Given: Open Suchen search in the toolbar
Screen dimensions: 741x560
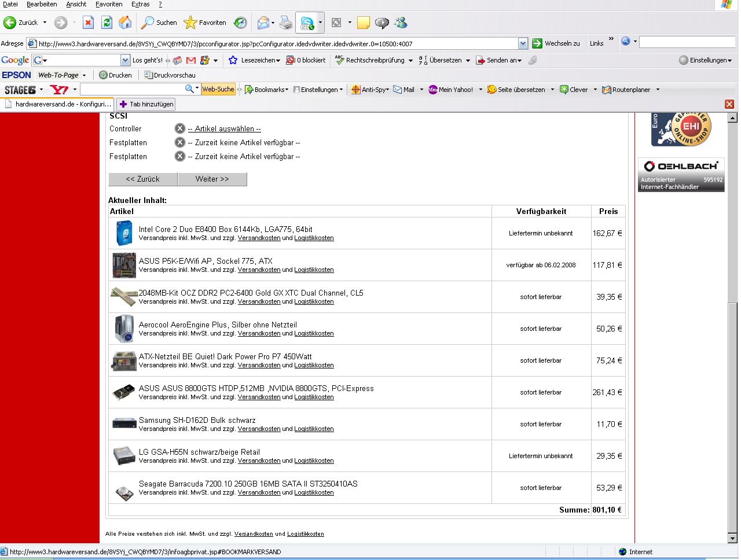Looking at the screenshot, I should [160, 23].
